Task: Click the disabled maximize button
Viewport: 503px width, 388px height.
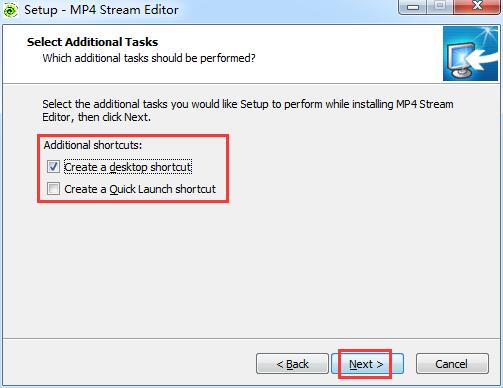Action: [x=440, y=6]
